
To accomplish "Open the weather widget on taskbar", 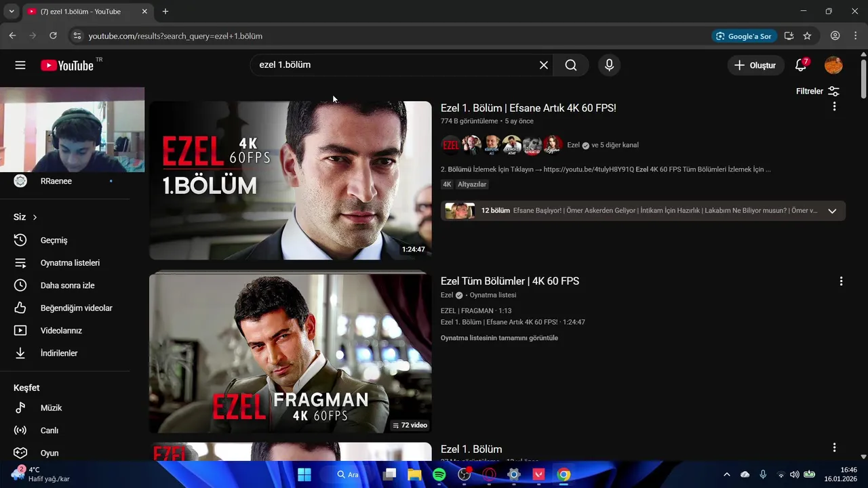I will (x=41, y=474).
